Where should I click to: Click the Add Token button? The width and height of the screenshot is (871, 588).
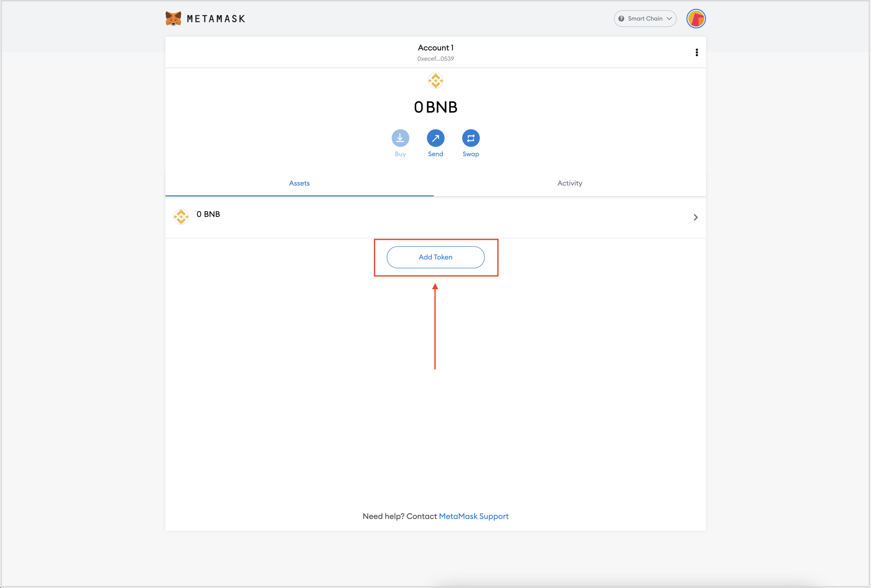tap(435, 257)
